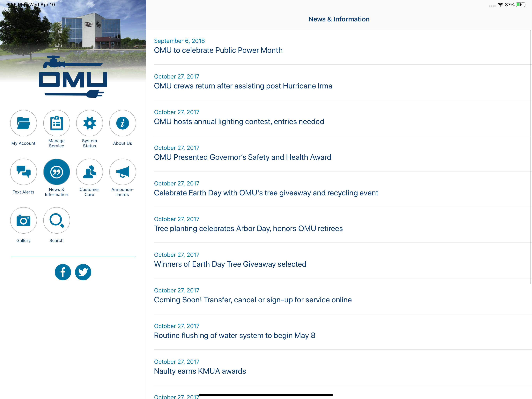The height and width of the screenshot is (399, 532).
Task: Tap the home indicator bar at bottom
Action: coord(266,395)
